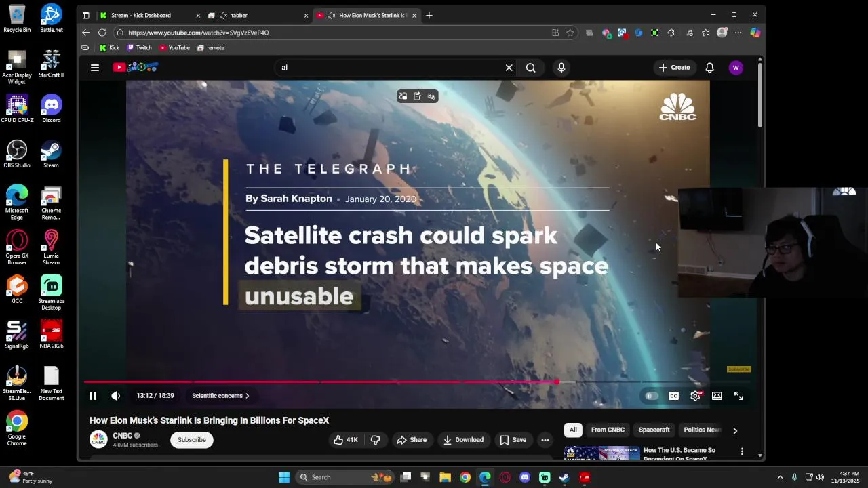The image size is (868, 488).
Task: Click the taskbar Search box
Action: coord(346,477)
